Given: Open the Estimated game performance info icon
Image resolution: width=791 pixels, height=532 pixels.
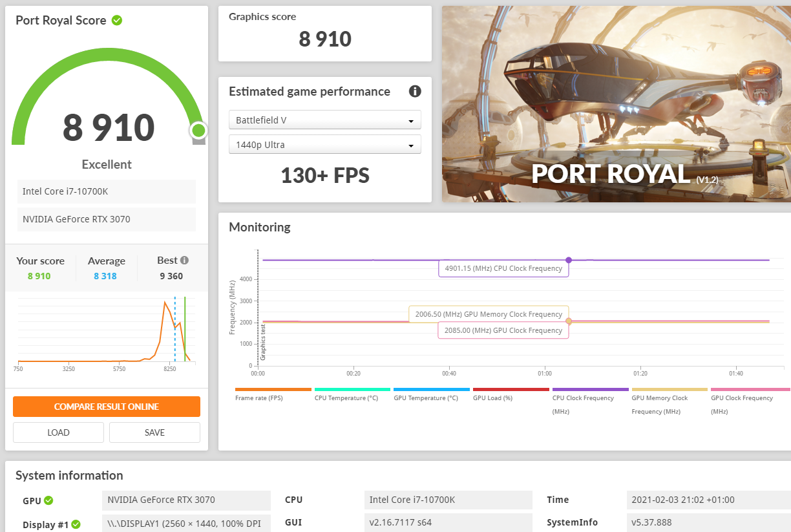Looking at the screenshot, I should click(x=415, y=91).
